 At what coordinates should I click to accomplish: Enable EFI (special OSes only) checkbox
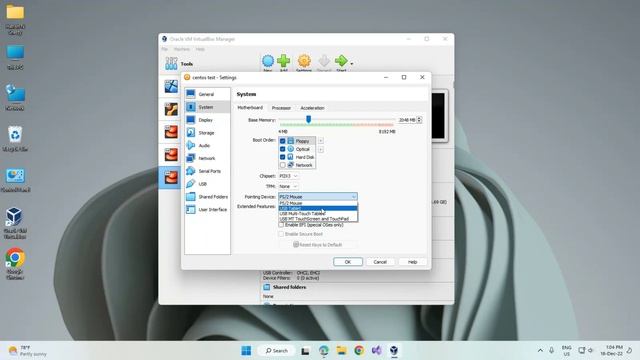pos(281,225)
